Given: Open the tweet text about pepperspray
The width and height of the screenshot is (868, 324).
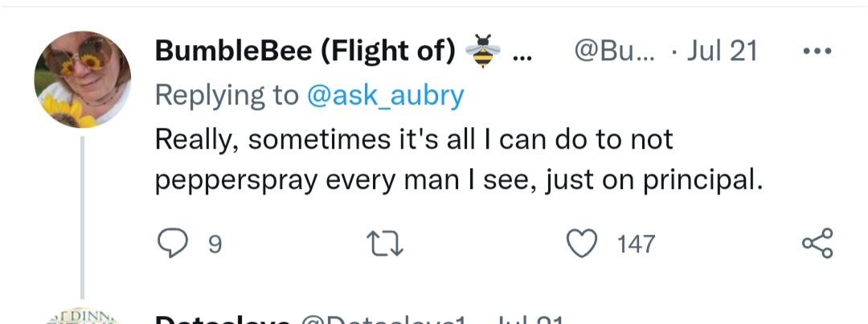Looking at the screenshot, I should [458, 160].
